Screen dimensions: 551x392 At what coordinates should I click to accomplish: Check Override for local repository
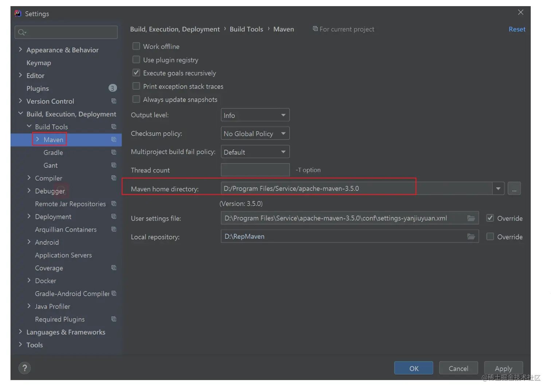coord(490,237)
